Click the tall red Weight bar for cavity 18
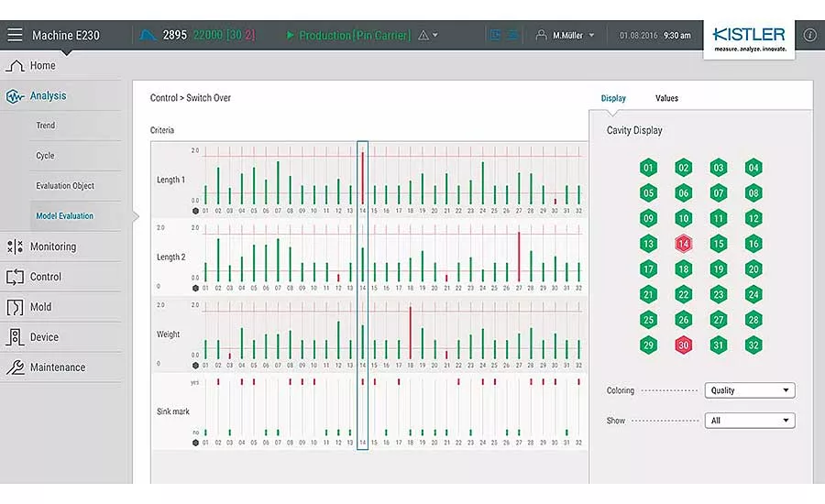 (x=411, y=333)
